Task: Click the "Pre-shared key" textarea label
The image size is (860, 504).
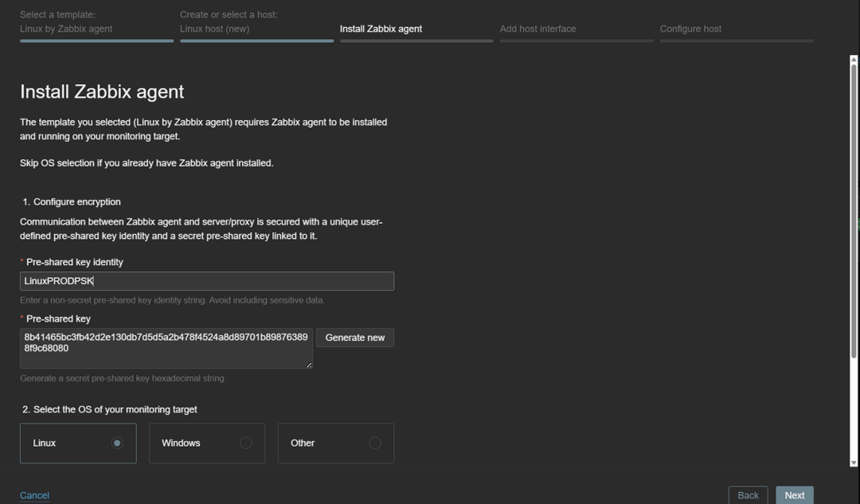Action: 59,318
